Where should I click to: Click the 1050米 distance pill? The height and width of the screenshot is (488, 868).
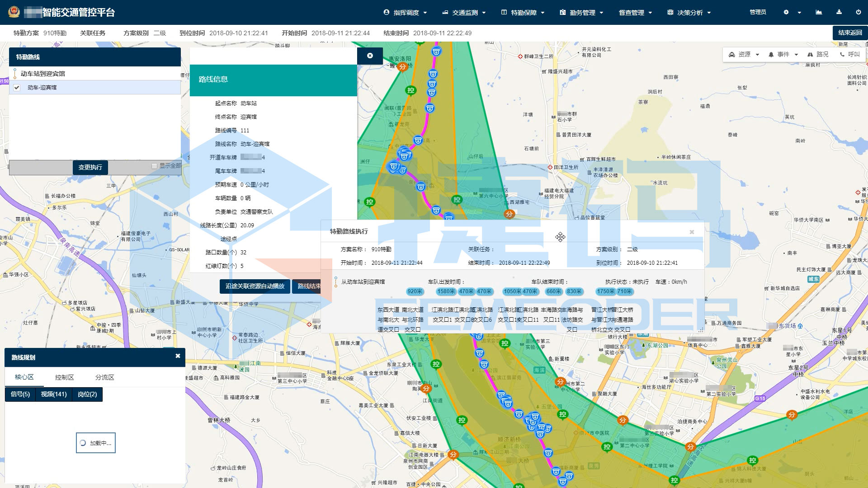coord(512,291)
